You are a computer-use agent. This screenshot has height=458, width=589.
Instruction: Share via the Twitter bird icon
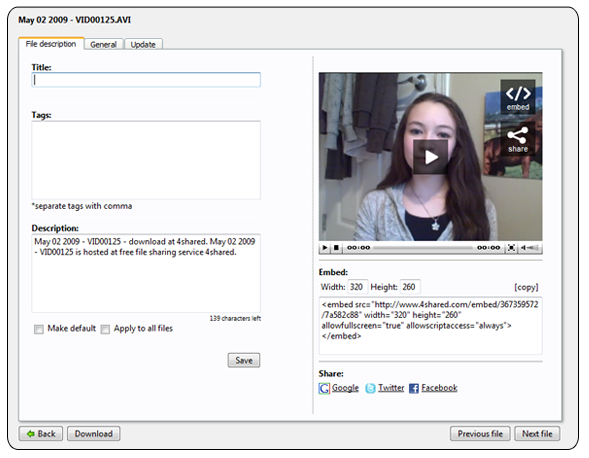tap(370, 388)
